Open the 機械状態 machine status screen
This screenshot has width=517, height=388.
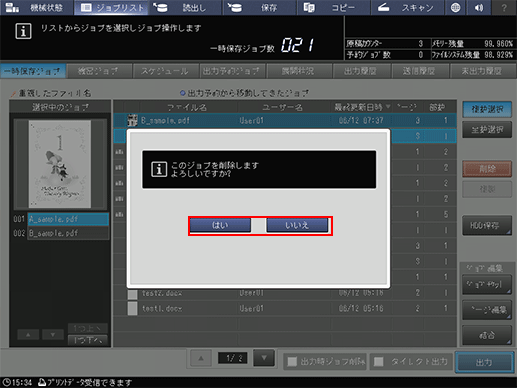37,8
